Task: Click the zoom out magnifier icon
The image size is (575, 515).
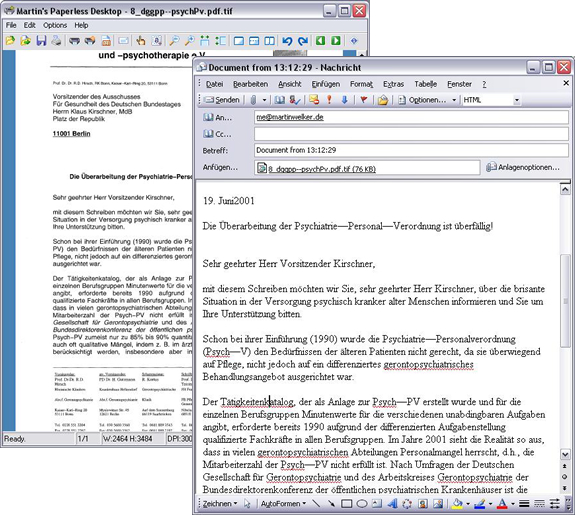Action: point(174,41)
